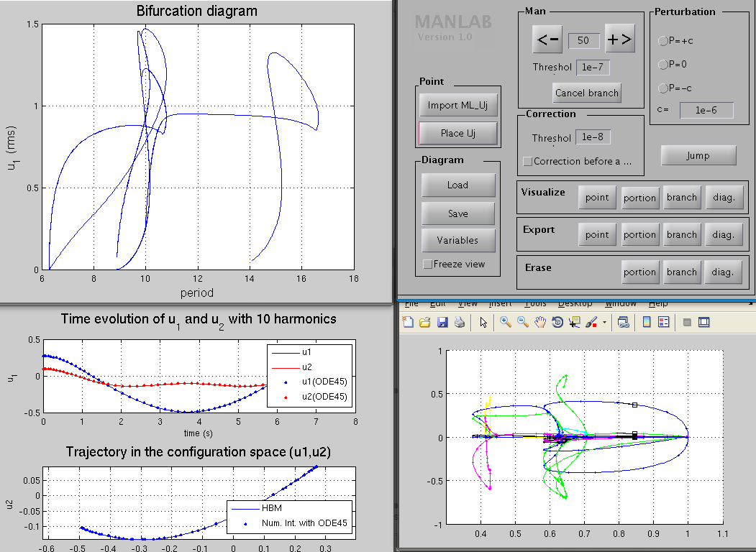Click the Print Figure icon
The height and width of the screenshot is (552, 756).
[x=458, y=323]
